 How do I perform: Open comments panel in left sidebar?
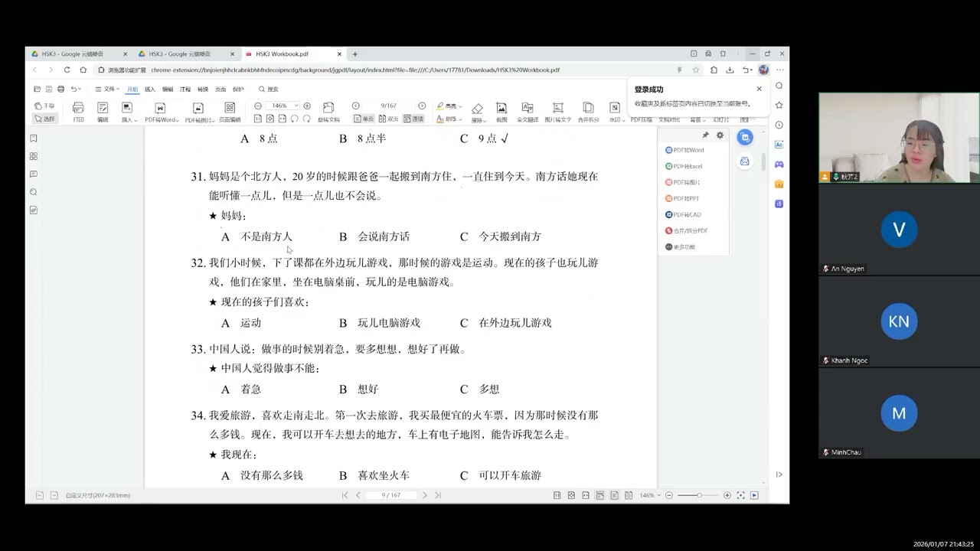pyautogui.click(x=34, y=174)
